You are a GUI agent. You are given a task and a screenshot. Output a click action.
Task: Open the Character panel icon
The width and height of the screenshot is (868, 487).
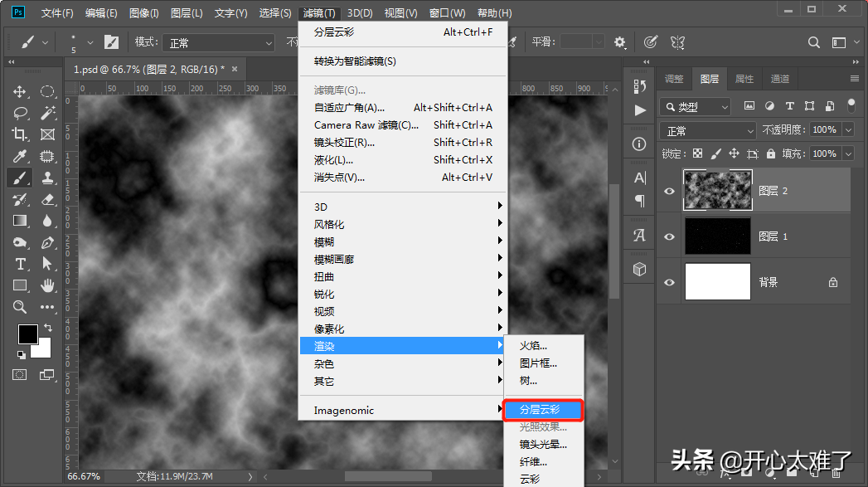click(639, 178)
